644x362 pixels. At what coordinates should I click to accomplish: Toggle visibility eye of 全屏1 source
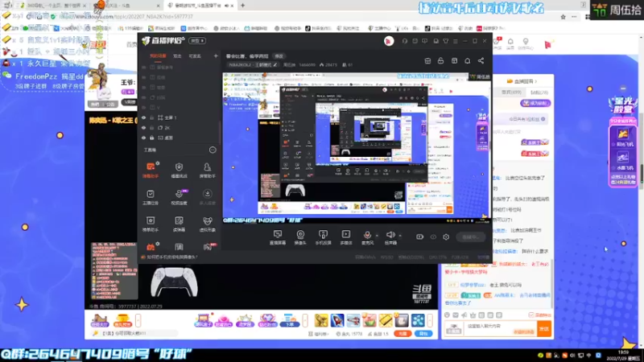(x=144, y=117)
